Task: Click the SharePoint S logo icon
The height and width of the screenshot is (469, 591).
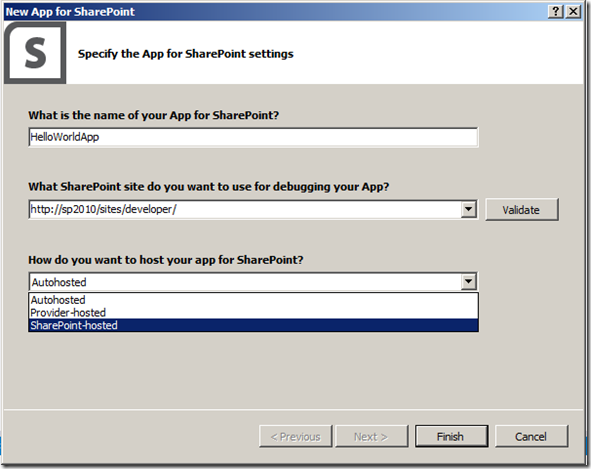Action: 35,52
